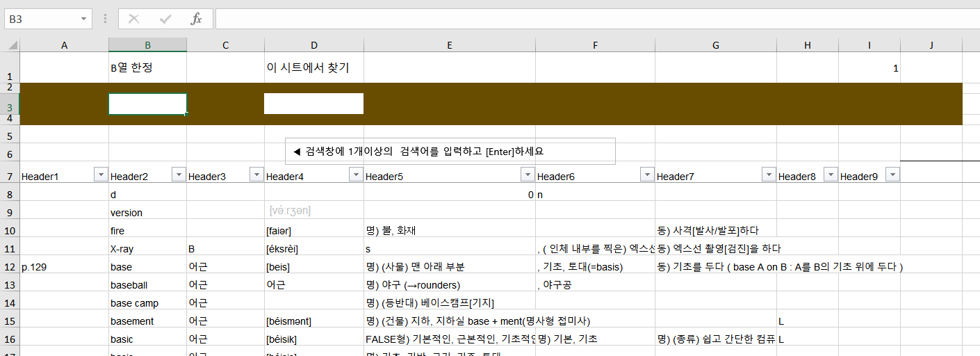Select column A header
The image size is (980, 356).
pyautogui.click(x=64, y=45)
